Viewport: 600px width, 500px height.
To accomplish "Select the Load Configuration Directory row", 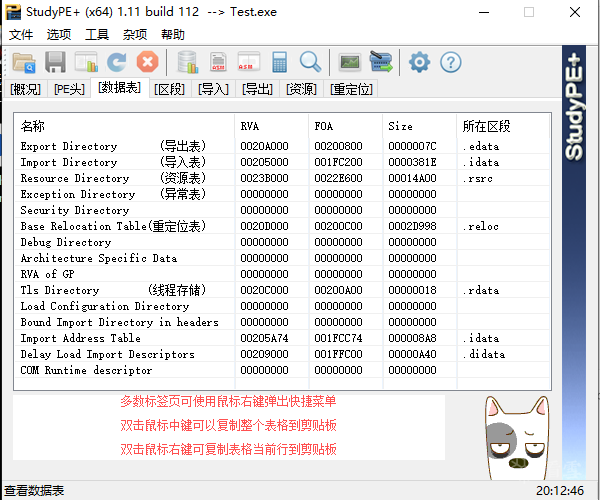I will click(x=282, y=306).
